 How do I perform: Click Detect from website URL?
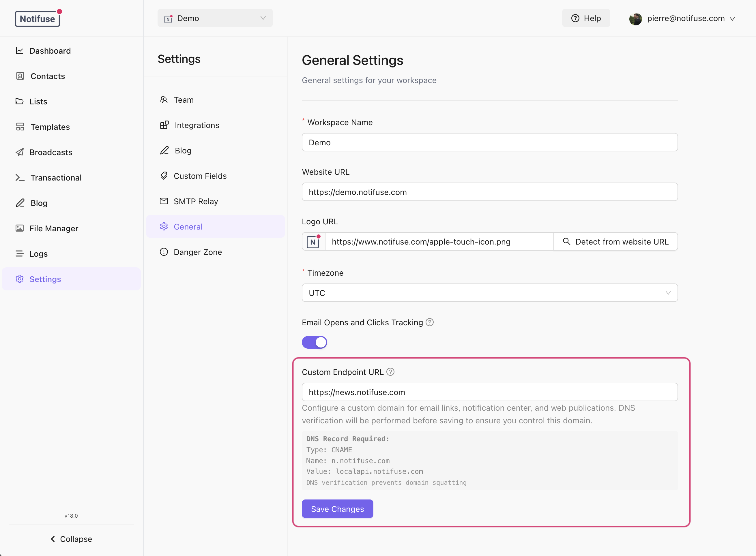click(x=615, y=241)
